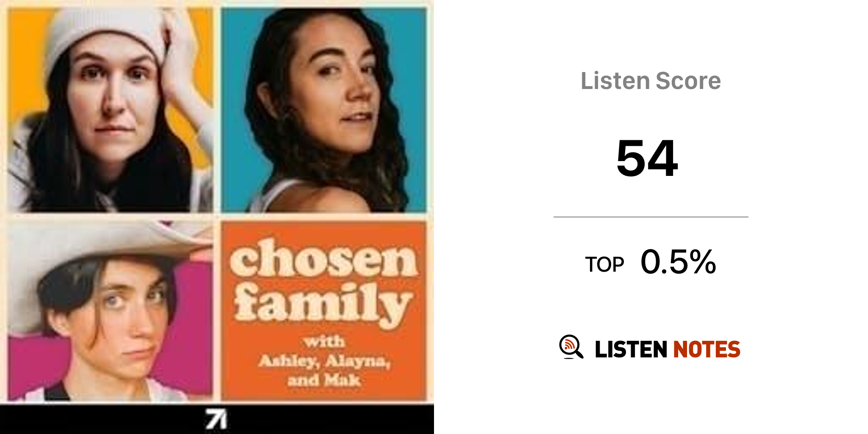Select the photo with the blue background
This screenshot has width=868, height=434.
point(324,110)
